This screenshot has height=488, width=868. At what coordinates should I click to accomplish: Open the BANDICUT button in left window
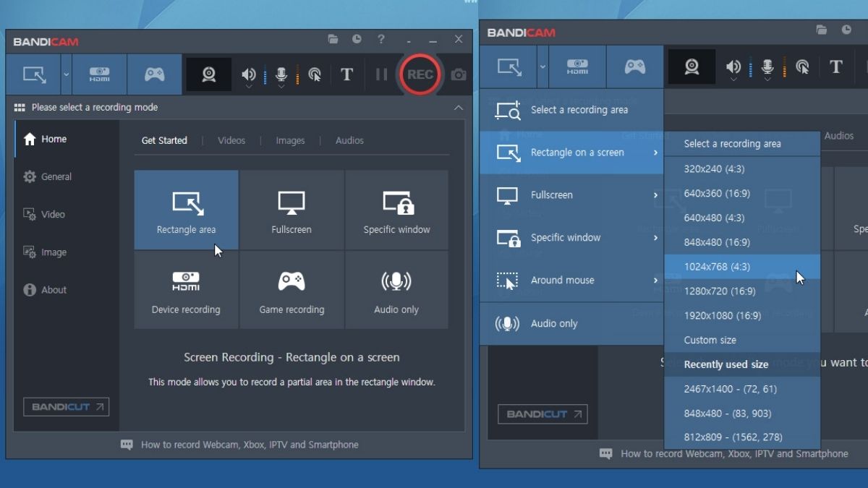67,407
